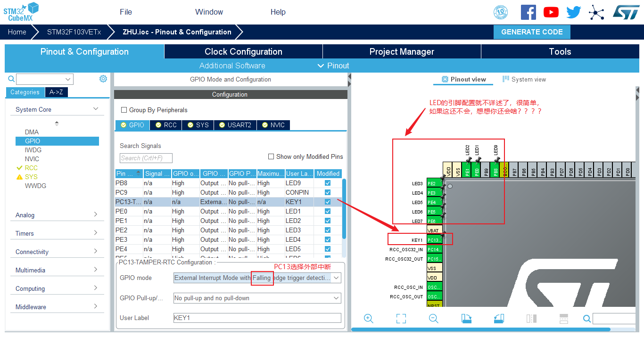
Task: Switch to the Tools tab
Action: (x=560, y=51)
